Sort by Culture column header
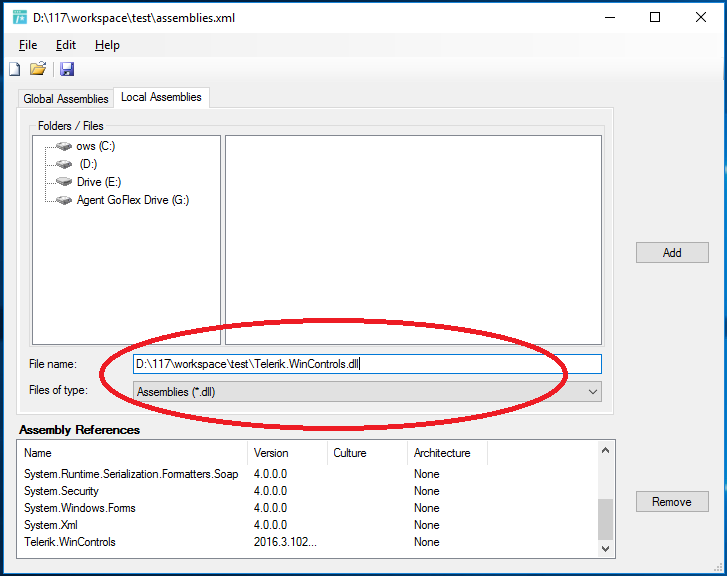This screenshot has height=576, width=727. point(368,453)
